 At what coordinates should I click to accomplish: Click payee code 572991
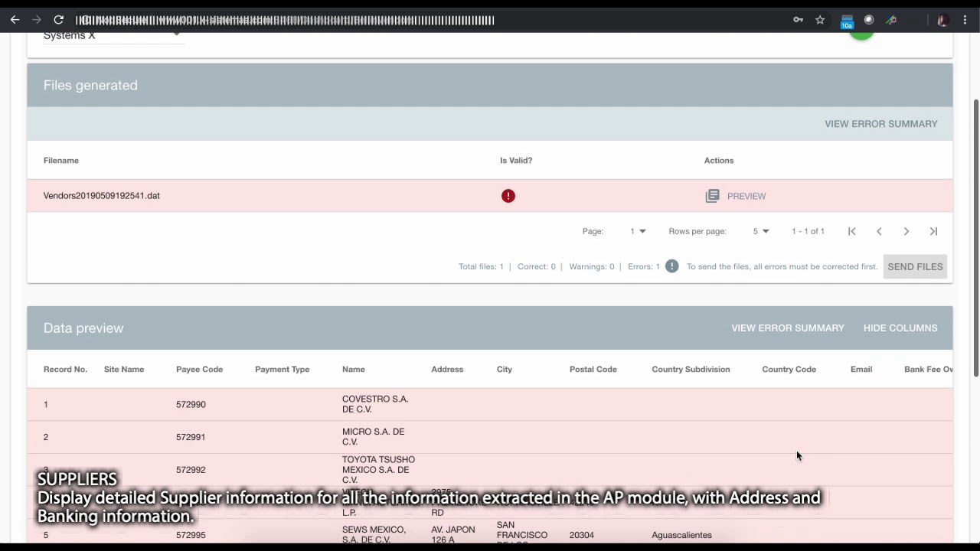pyautogui.click(x=191, y=437)
